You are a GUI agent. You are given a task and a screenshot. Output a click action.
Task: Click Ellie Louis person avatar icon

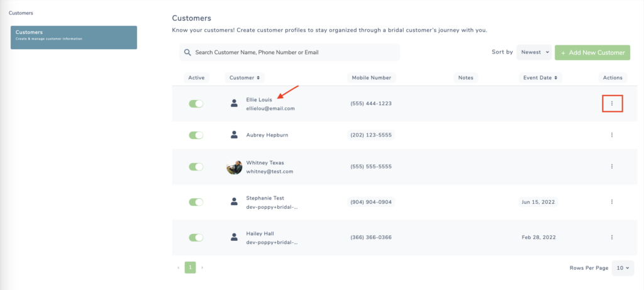(234, 104)
